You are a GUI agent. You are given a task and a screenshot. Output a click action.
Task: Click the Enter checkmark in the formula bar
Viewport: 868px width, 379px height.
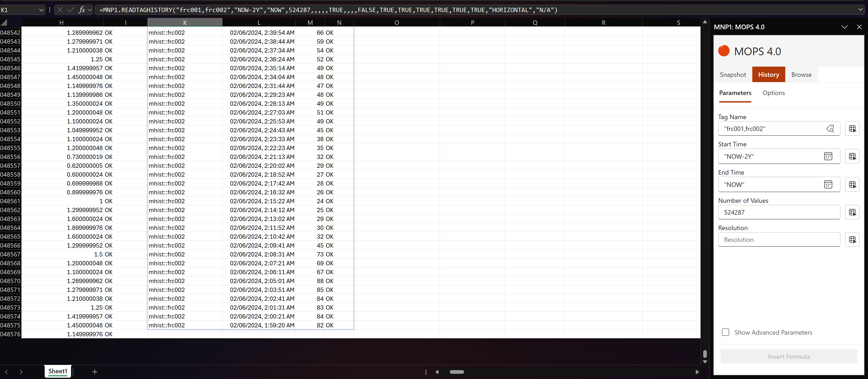[x=71, y=10]
